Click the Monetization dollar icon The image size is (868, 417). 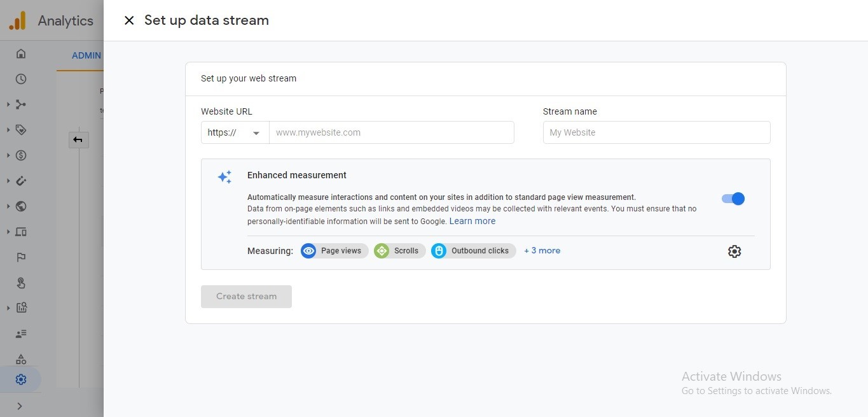pos(21,155)
